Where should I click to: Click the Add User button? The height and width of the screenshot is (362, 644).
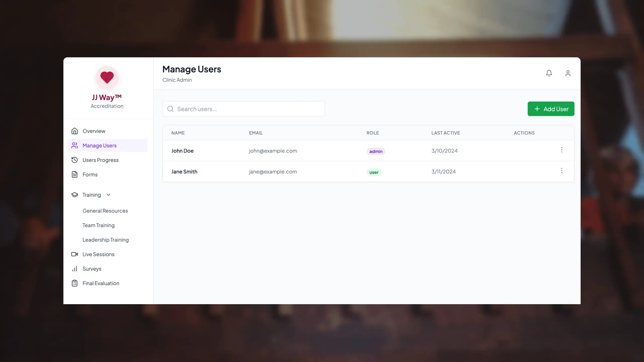(551, 109)
